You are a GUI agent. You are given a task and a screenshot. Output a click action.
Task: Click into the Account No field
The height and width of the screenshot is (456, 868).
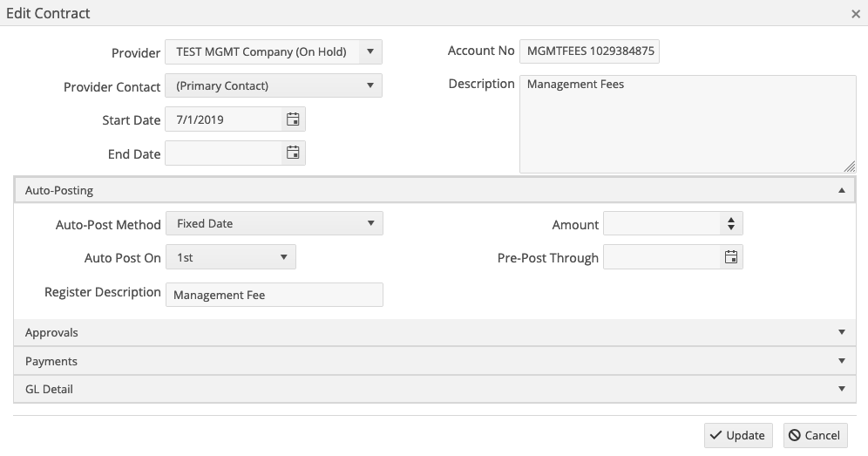[589, 51]
